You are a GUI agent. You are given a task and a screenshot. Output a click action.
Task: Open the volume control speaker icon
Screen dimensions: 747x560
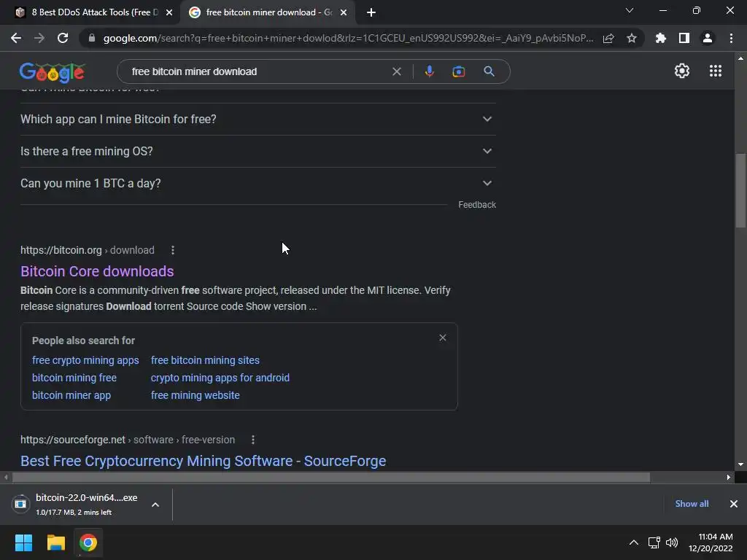(x=672, y=542)
